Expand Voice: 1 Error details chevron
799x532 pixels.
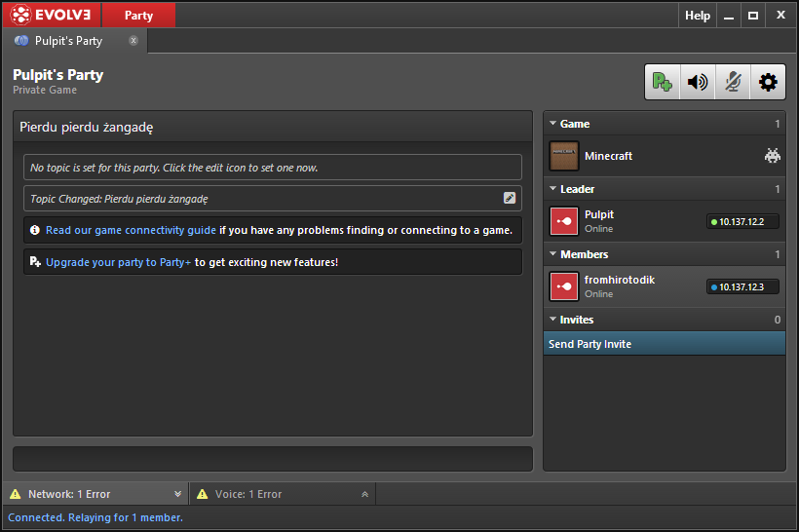(364, 494)
